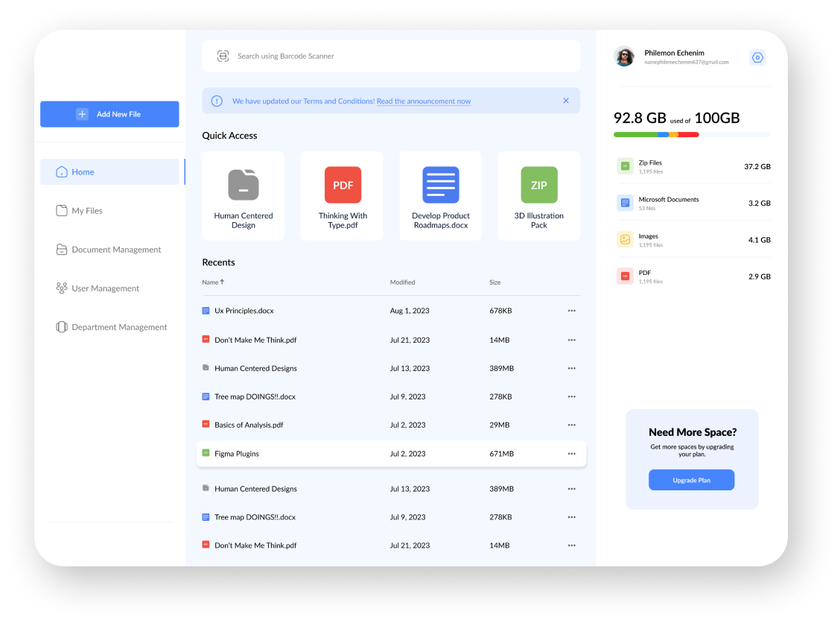Click the Add New File button
840x623 pixels.
point(109,114)
